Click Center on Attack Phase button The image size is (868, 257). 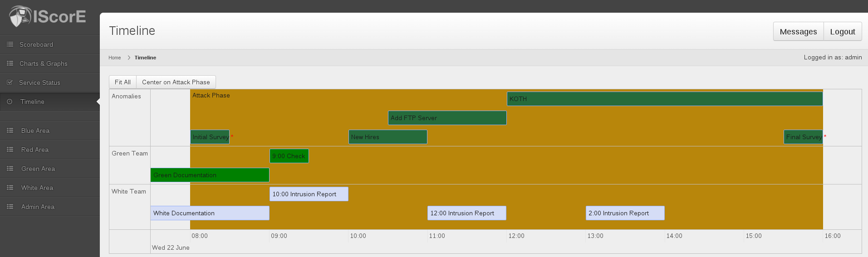pos(176,82)
